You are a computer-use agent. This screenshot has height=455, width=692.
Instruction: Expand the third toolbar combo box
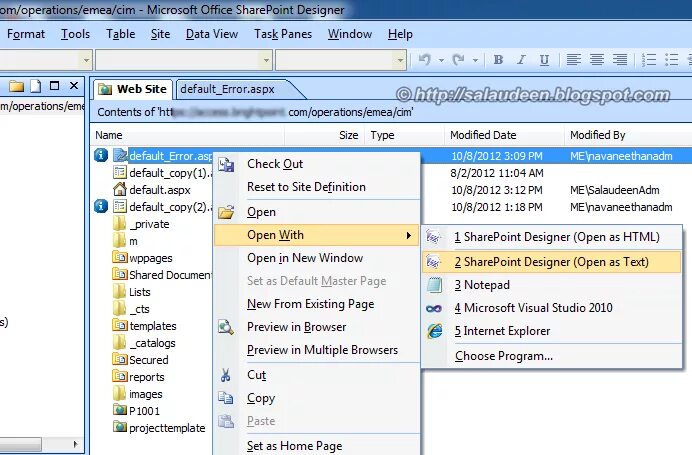pos(400,60)
